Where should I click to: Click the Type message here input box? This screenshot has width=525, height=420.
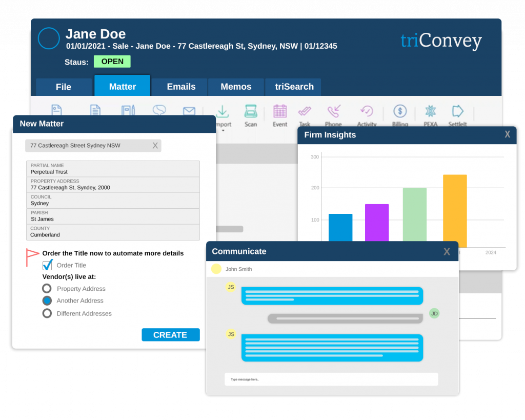tap(331, 379)
